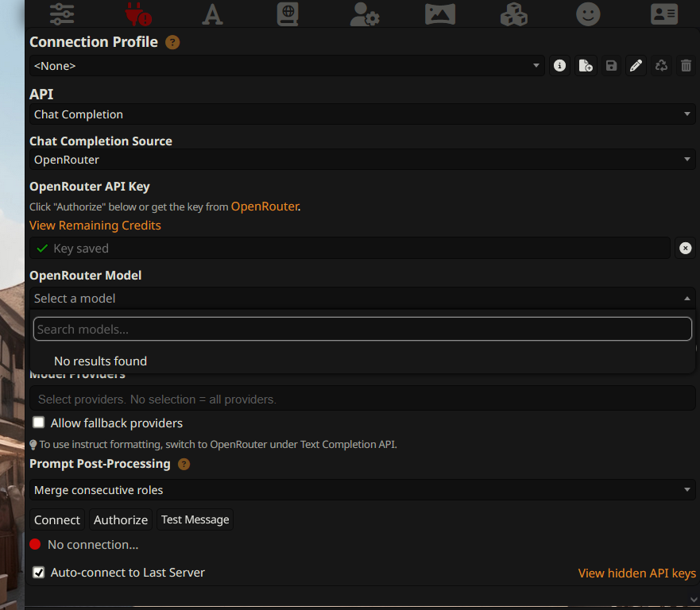Click the red No connection status dot
Image resolution: width=700 pixels, height=610 pixels.
click(35, 544)
